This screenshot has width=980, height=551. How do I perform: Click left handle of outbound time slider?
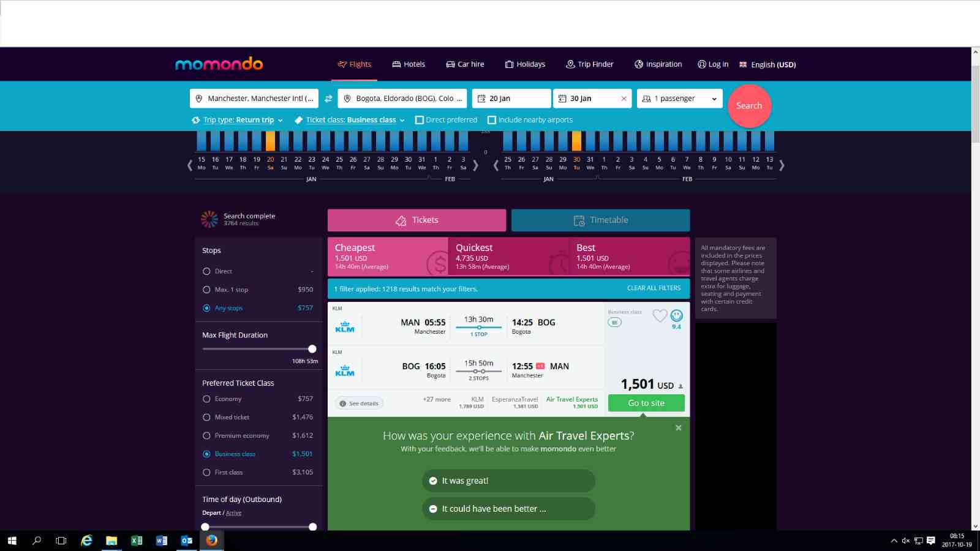(x=205, y=527)
